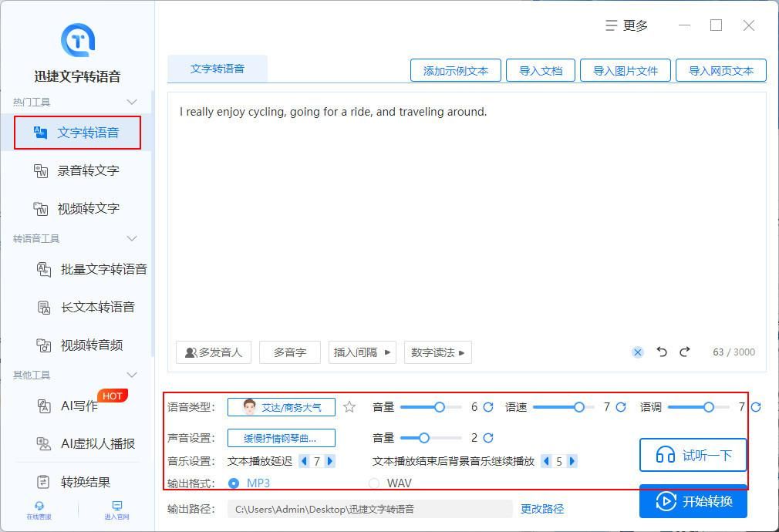Open voice type selector 艾达/商务大气
The height and width of the screenshot is (532, 779).
tap(282, 407)
